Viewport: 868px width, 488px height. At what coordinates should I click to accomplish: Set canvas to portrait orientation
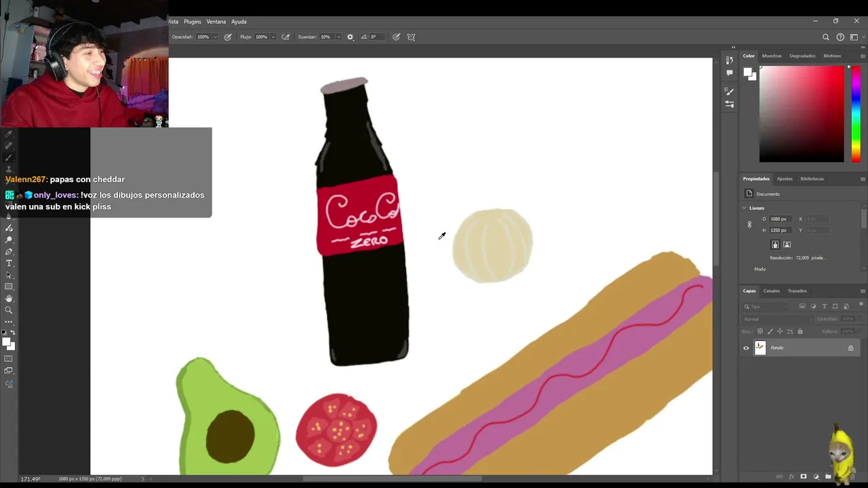[775, 245]
